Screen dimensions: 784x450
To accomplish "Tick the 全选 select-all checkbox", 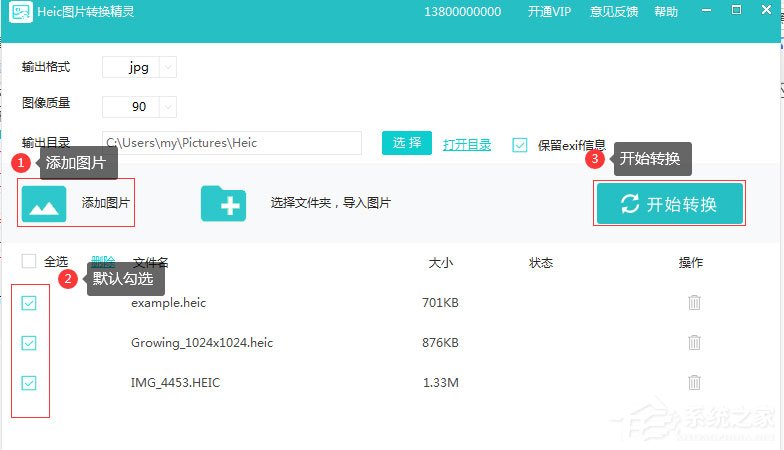I will tap(29, 262).
